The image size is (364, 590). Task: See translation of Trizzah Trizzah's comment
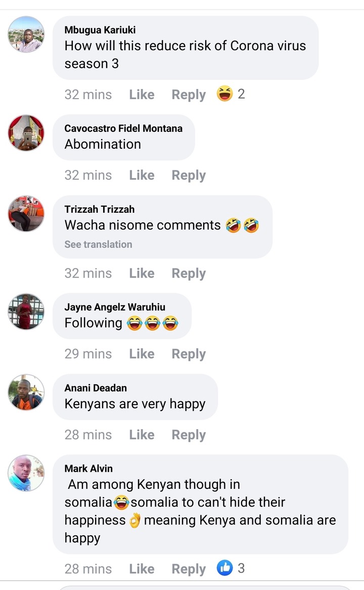click(98, 244)
